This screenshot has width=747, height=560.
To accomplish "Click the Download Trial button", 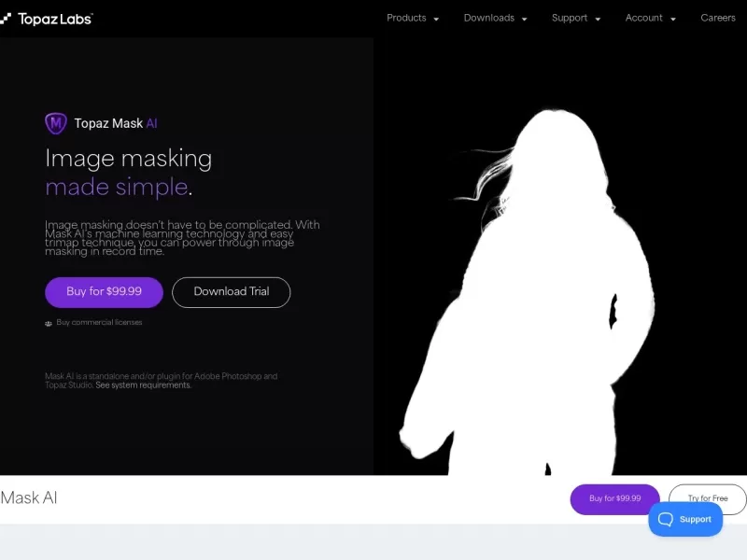I will [231, 292].
